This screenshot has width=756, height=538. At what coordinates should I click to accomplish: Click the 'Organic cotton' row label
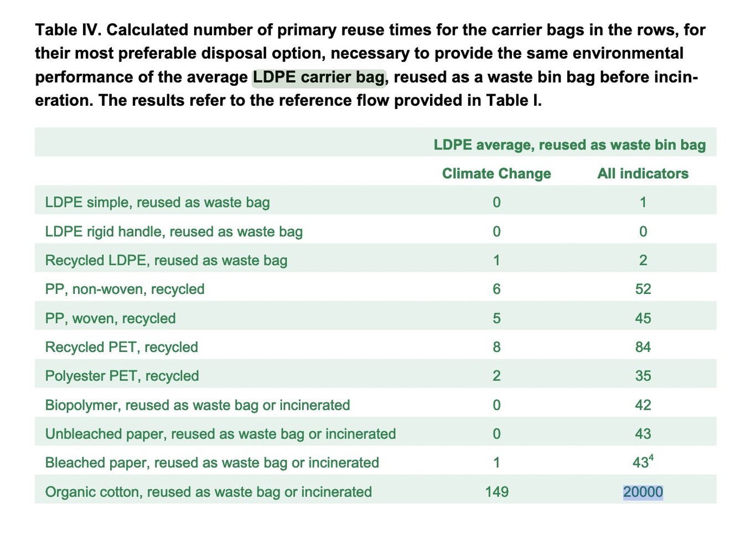[x=208, y=492]
